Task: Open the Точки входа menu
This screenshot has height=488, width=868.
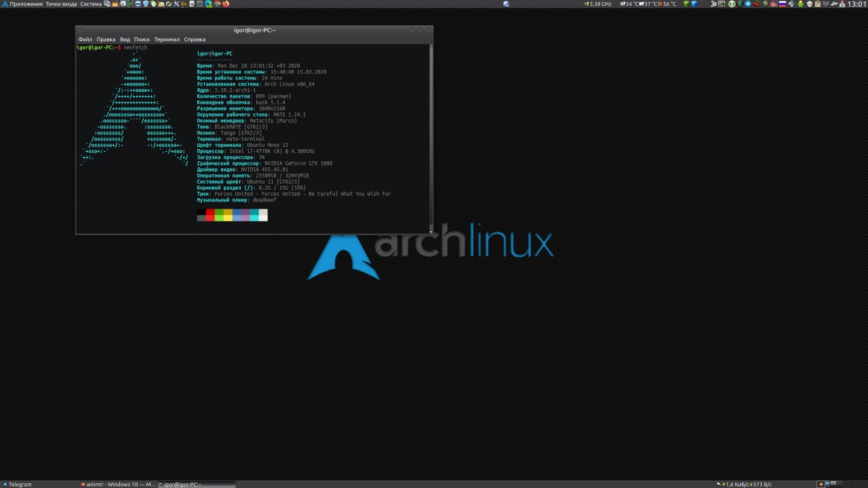Action: 61,4
